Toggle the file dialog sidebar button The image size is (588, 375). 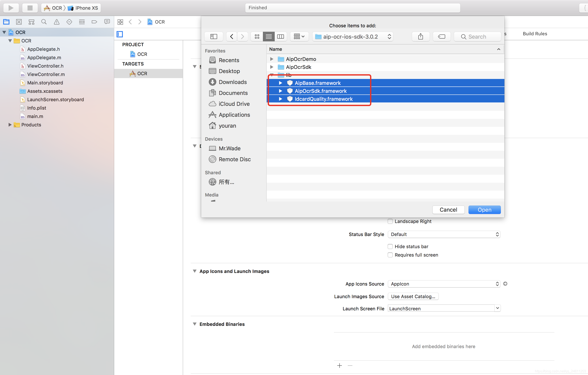pyautogui.click(x=214, y=37)
